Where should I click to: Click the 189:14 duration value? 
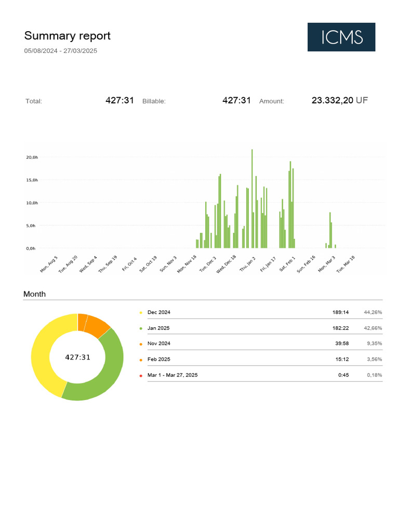341,312
